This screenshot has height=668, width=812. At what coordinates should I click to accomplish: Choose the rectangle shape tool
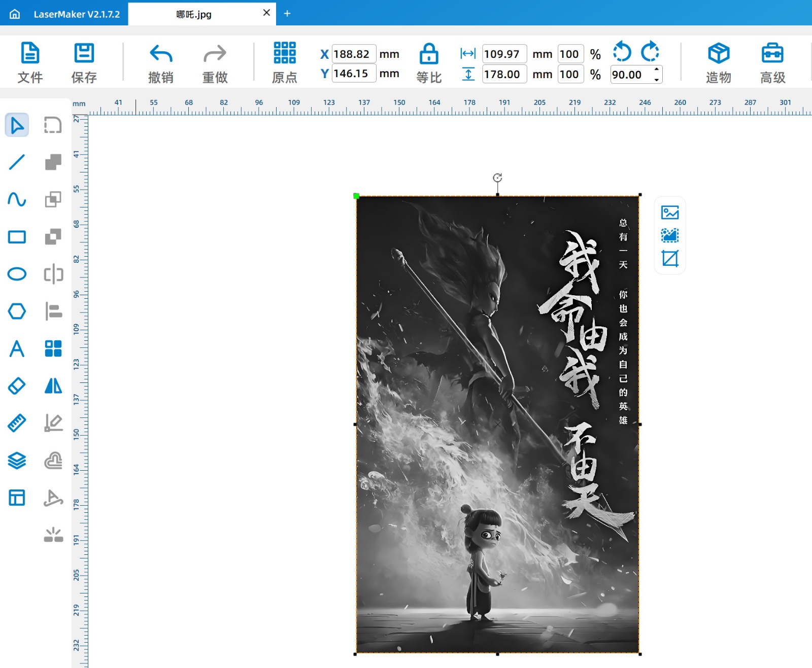[x=17, y=237]
